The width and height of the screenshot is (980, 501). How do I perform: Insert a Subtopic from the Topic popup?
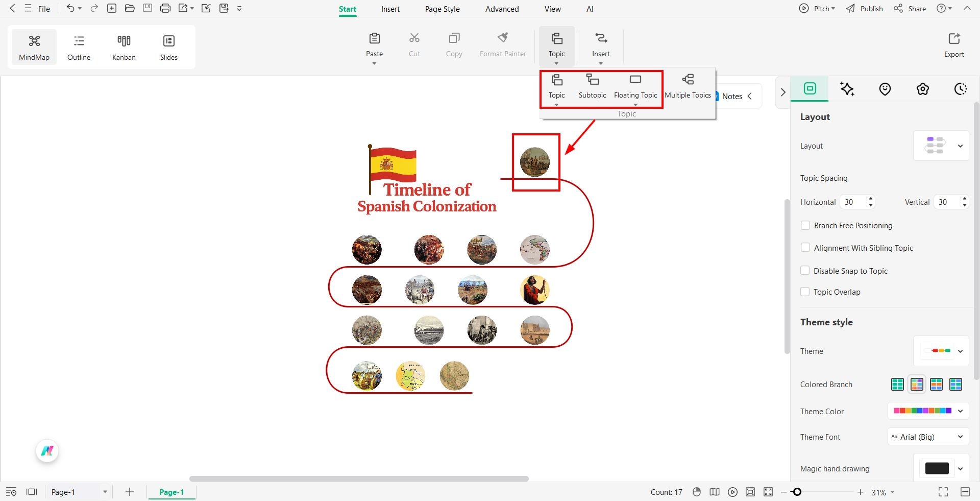(592, 86)
